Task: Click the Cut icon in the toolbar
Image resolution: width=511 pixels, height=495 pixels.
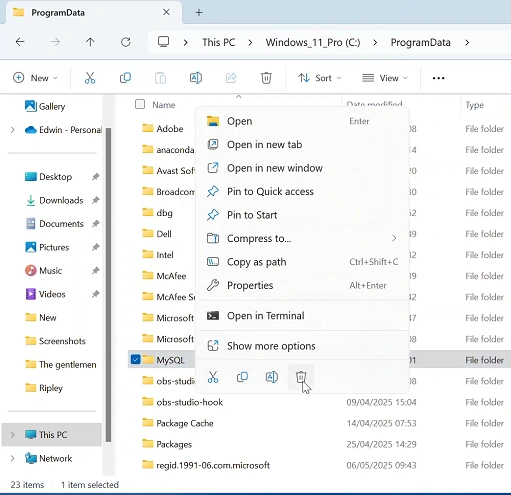Action: pos(90,78)
